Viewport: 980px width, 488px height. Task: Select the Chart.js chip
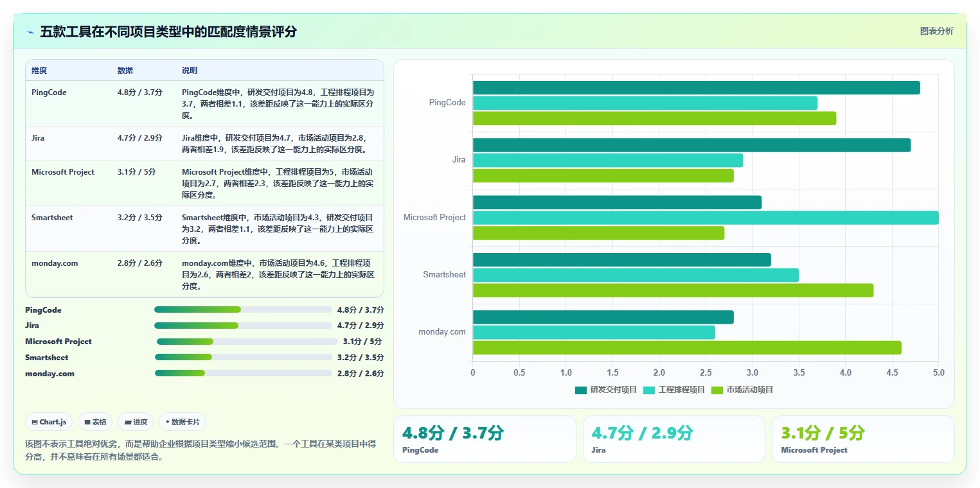pyautogui.click(x=49, y=422)
